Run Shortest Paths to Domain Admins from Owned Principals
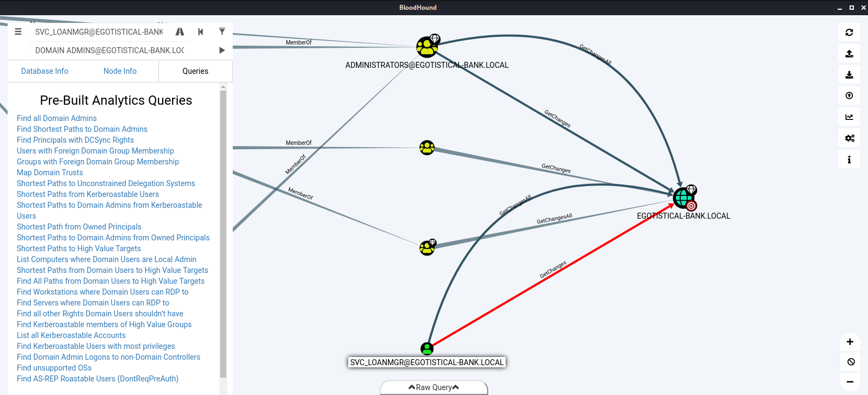868x395 pixels. point(113,238)
